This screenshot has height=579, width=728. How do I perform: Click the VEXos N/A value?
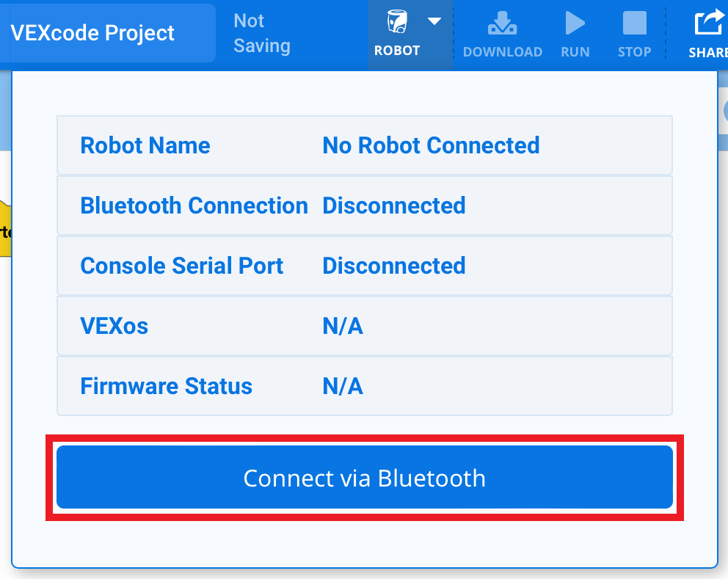(x=343, y=326)
